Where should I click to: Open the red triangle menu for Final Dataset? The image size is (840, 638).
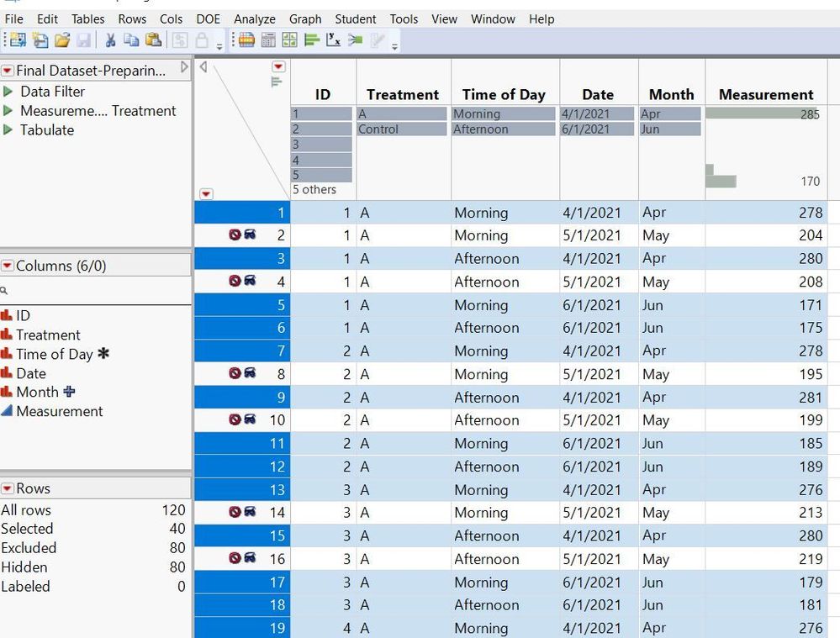[8, 71]
